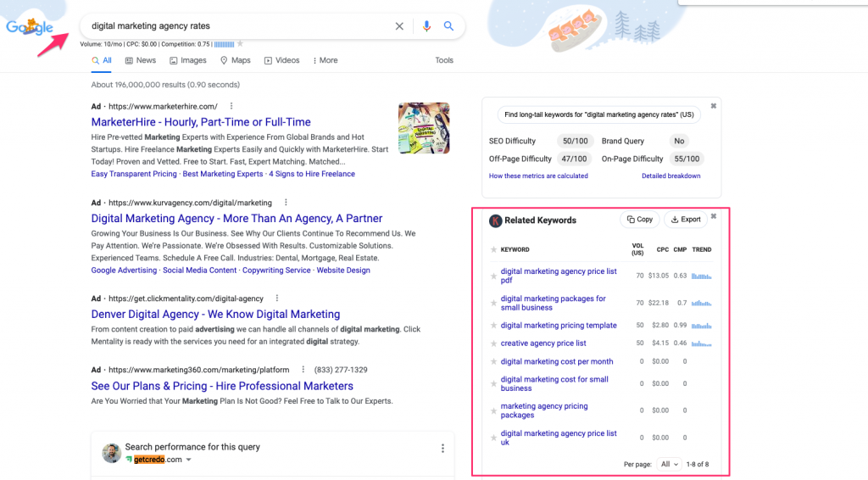Star 'marketing agency pricing packages' keyword

(x=493, y=410)
